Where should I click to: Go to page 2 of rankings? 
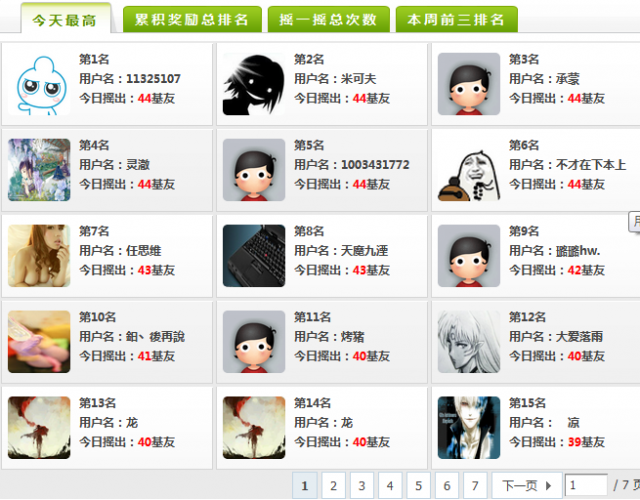click(333, 486)
